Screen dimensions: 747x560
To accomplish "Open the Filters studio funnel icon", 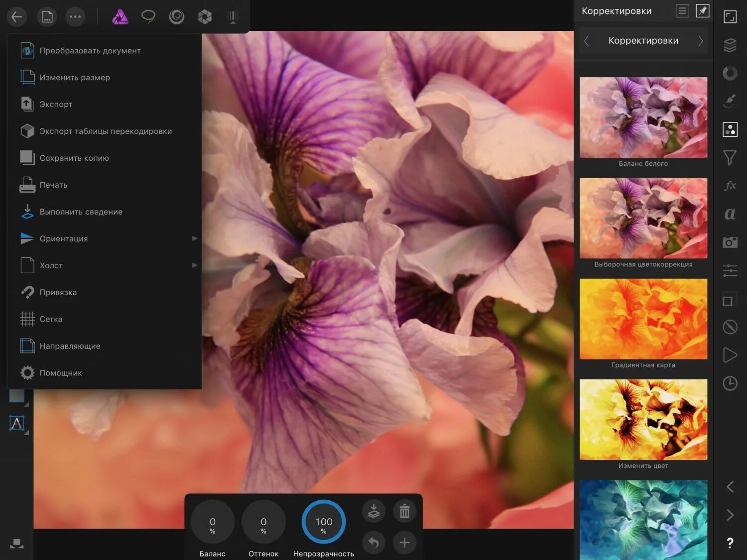I will pyautogui.click(x=730, y=158).
